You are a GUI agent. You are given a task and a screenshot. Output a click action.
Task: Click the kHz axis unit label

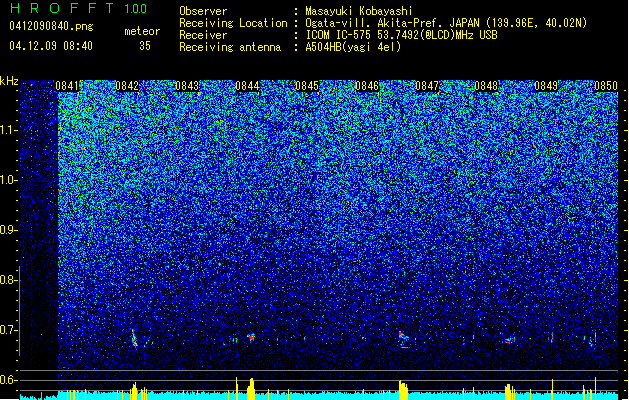[9, 81]
